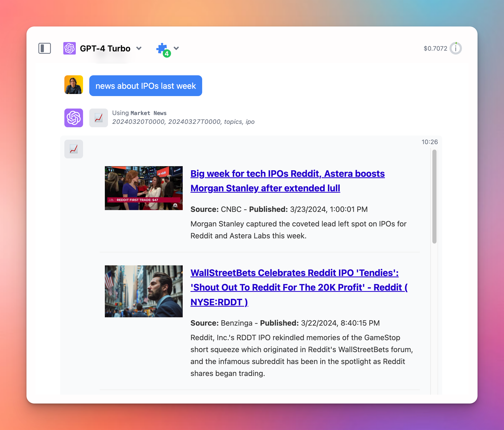Click the results panel scrollbar thumb
Image resolution: width=504 pixels, height=430 pixels.
pyautogui.click(x=434, y=197)
